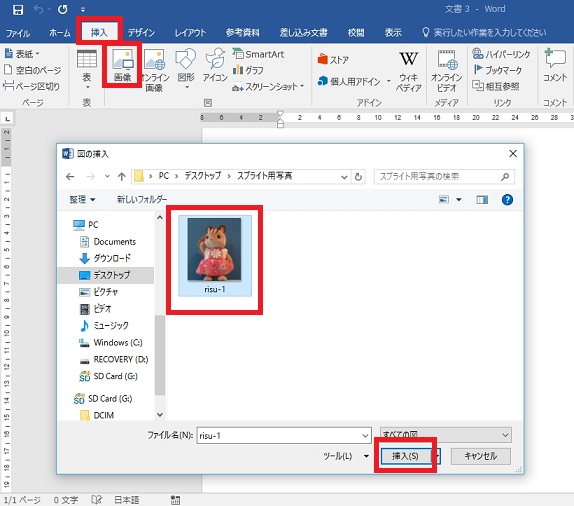Select the DCIM folder
This screenshot has height=506, width=574.
tap(97, 415)
